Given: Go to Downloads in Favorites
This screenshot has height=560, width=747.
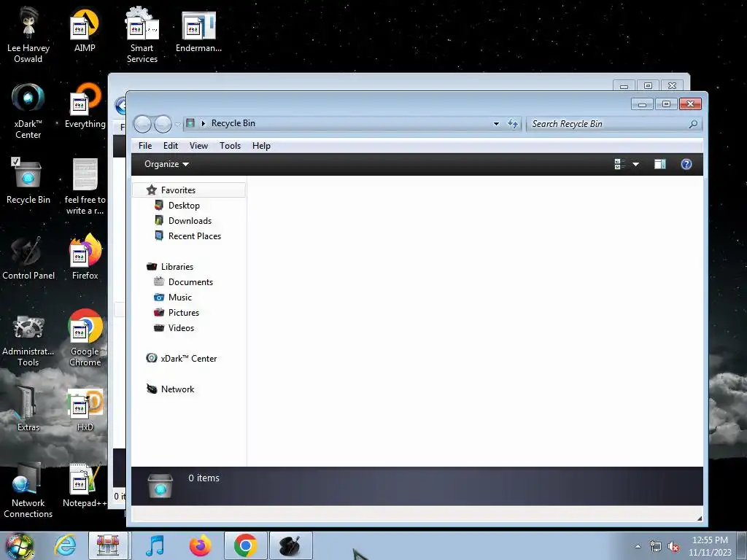Looking at the screenshot, I should tap(190, 220).
